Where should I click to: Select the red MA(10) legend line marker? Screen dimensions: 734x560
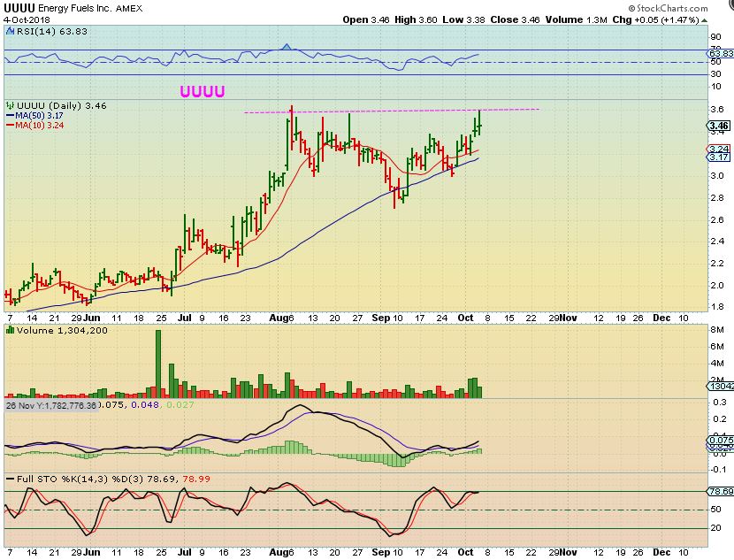pos(11,126)
